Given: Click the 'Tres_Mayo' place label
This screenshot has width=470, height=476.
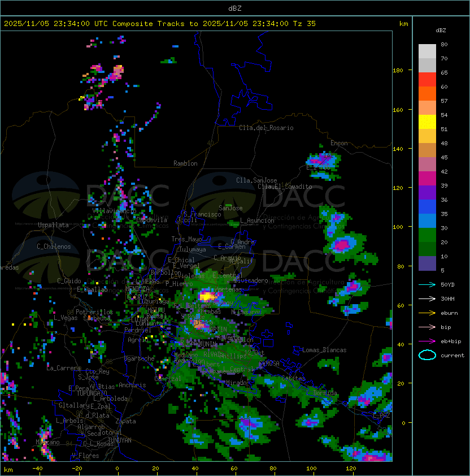Looking at the screenshot, I should [186, 239].
